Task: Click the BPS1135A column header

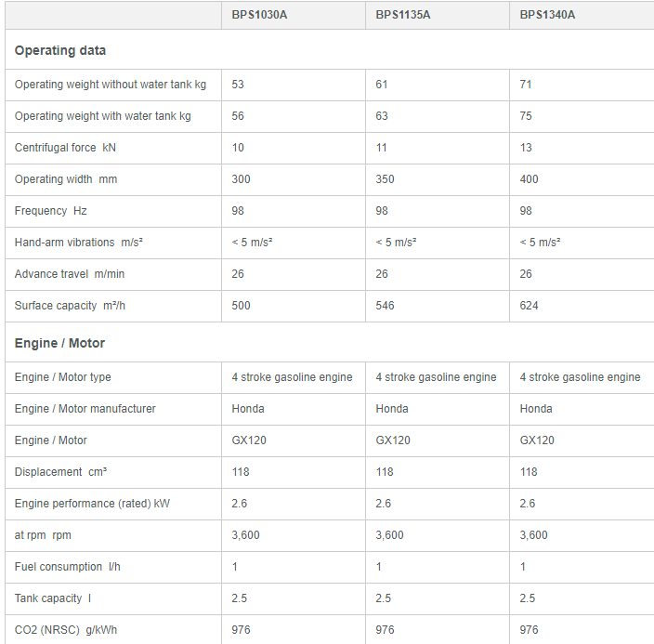Action: click(402, 15)
